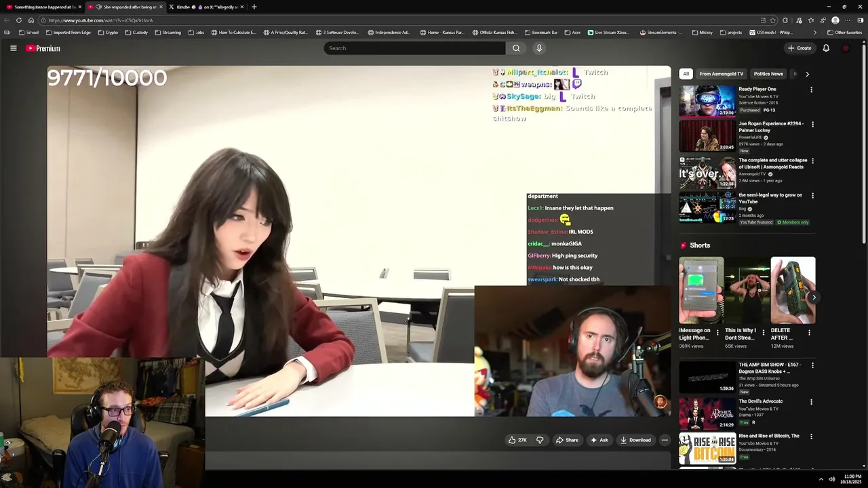
Task: Open StreamElements bookmark
Action: pos(663,33)
